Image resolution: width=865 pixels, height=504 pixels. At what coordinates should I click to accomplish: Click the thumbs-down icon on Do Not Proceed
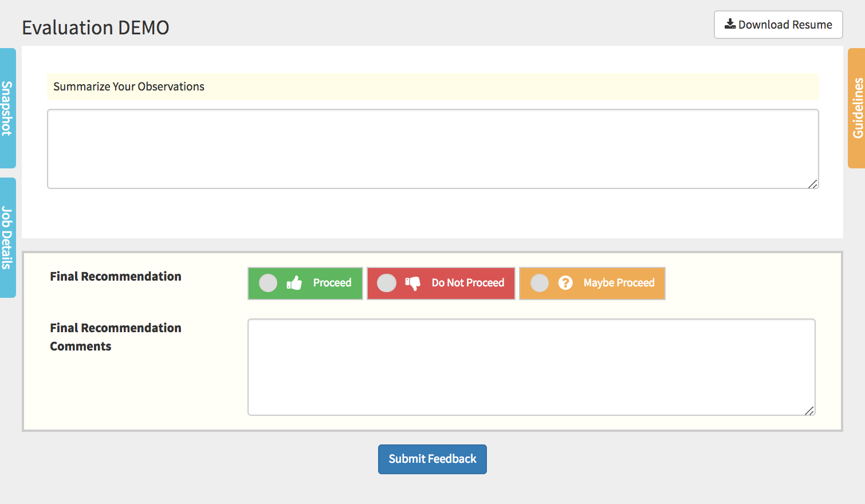click(x=412, y=283)
